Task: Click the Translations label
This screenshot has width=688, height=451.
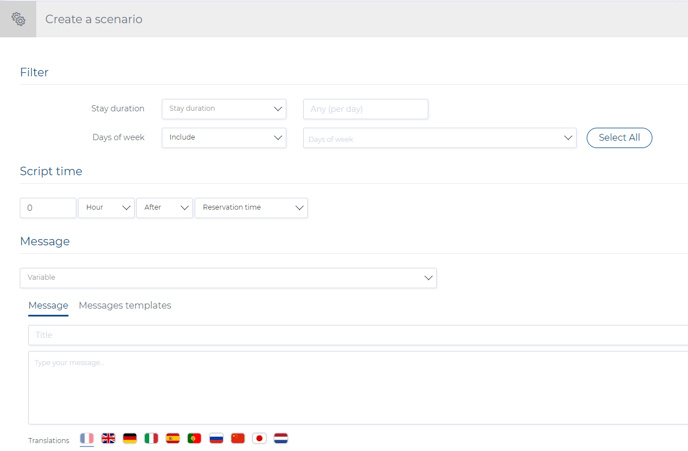Action: tap(49, 440)
